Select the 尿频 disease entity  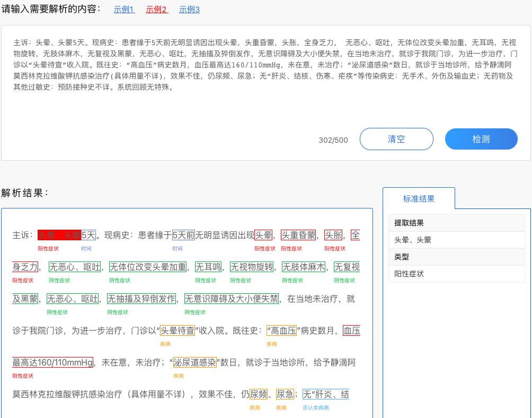click(x=259, y=394)
